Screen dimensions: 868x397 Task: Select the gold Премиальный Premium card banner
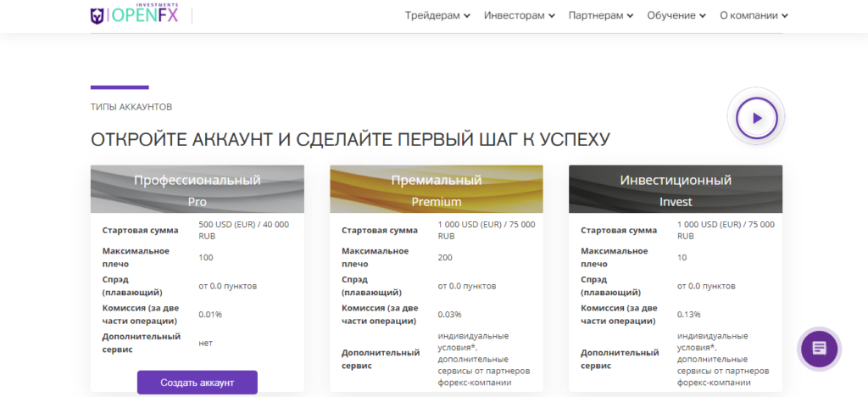click(x=437, y=190)
